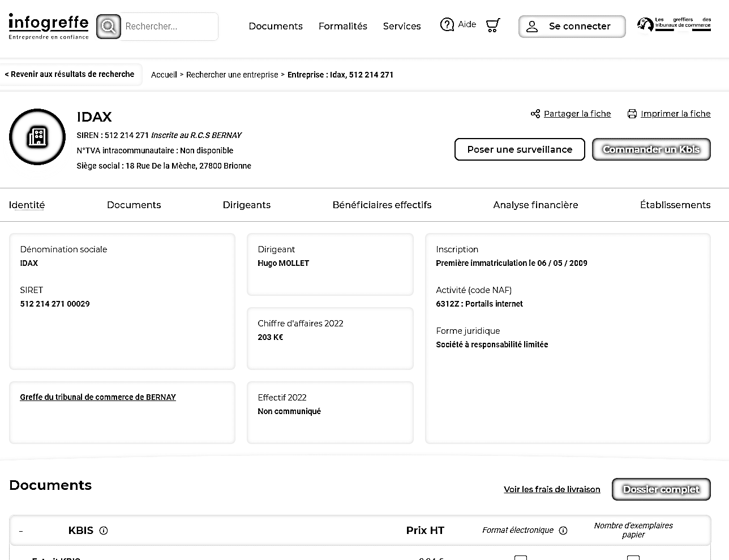Click Partager la fiche link
This screenshot has width=729, height=560.
pos(577,114)
